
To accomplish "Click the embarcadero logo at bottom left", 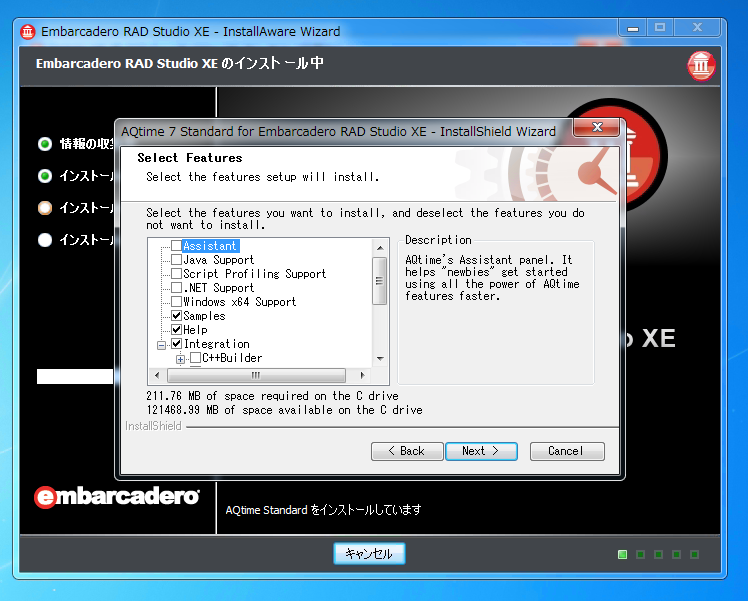I will (x=117, y=497).
